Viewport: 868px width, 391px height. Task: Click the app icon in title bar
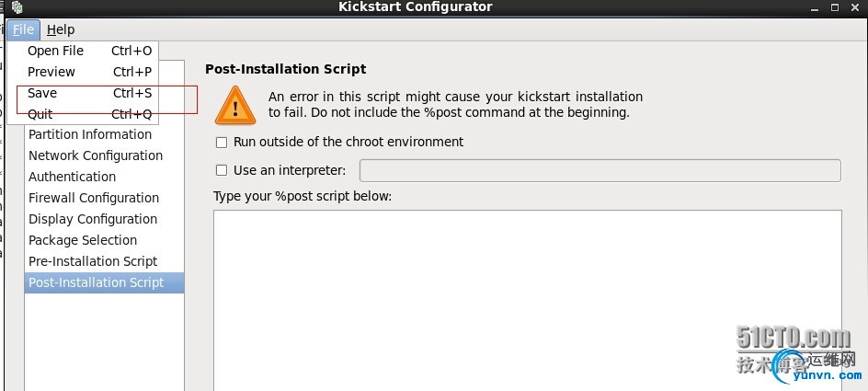16,7
